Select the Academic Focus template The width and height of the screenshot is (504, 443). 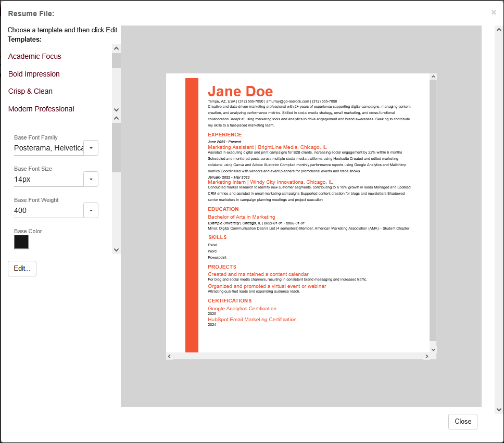click(34, 56)
